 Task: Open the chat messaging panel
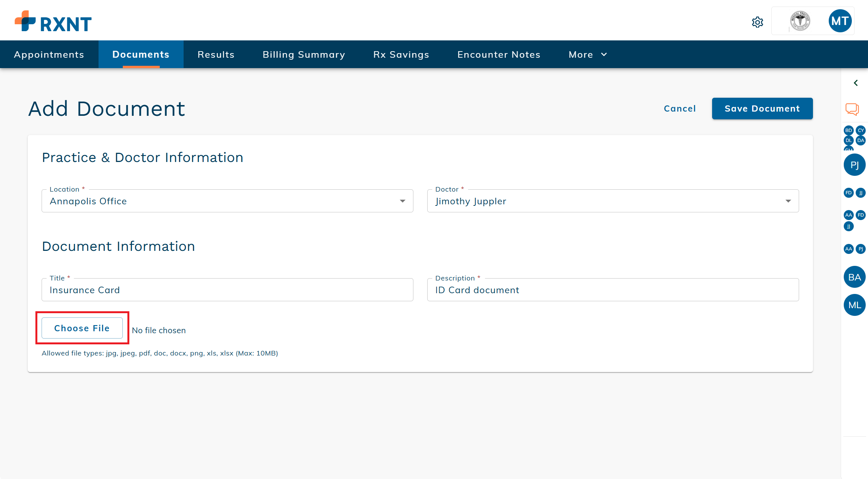pos(852,109)
